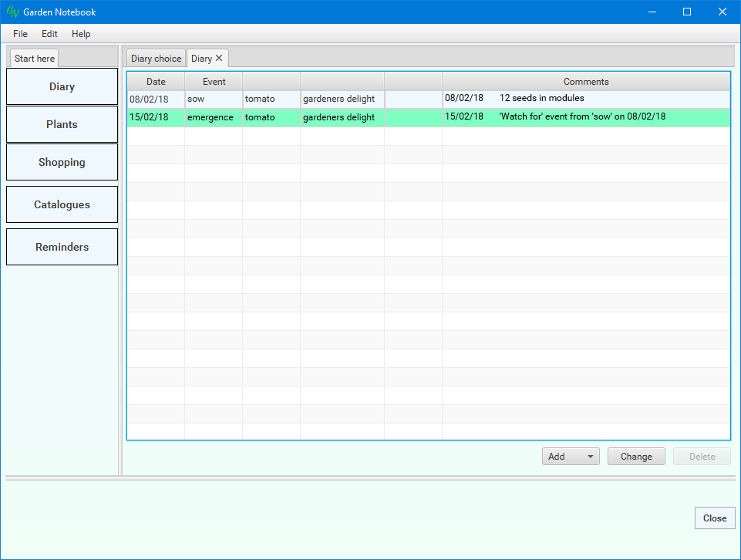Image resolution: width=741 pixels, height=560 pixels.
Task: Open the Plants section
Action: click(62, 124)
